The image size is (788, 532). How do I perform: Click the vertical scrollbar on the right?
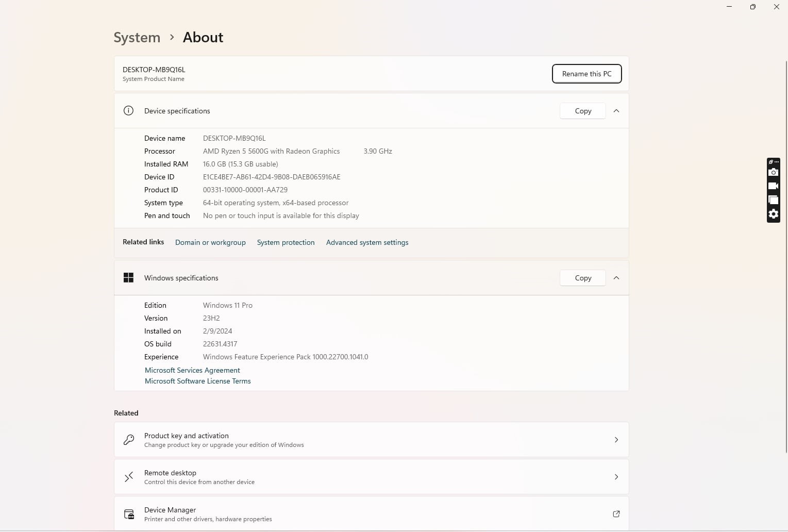[x=786, y=258]
